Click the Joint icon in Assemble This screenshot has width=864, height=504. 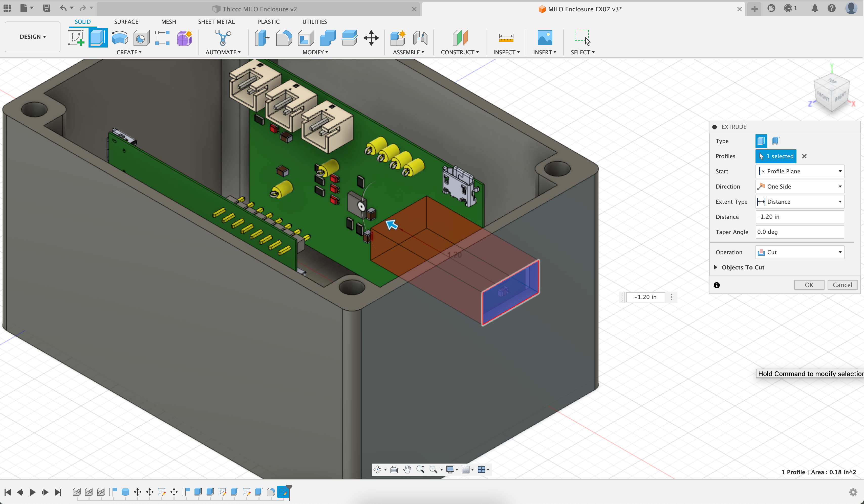pos(420,38)
